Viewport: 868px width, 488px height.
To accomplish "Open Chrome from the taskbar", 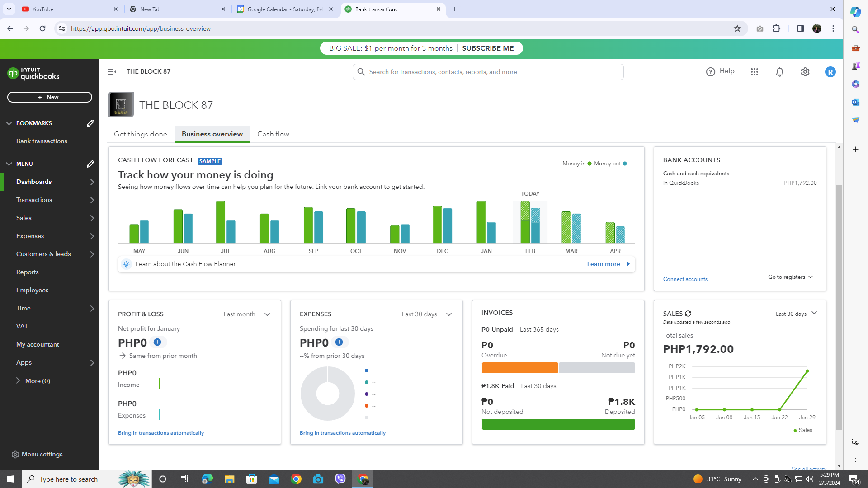I will (x=296, y=479).
